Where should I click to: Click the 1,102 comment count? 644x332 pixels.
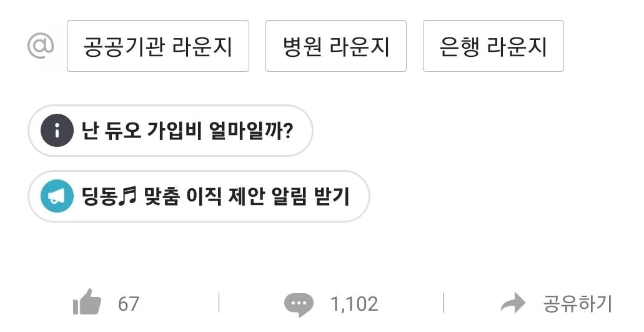point(354,304)
